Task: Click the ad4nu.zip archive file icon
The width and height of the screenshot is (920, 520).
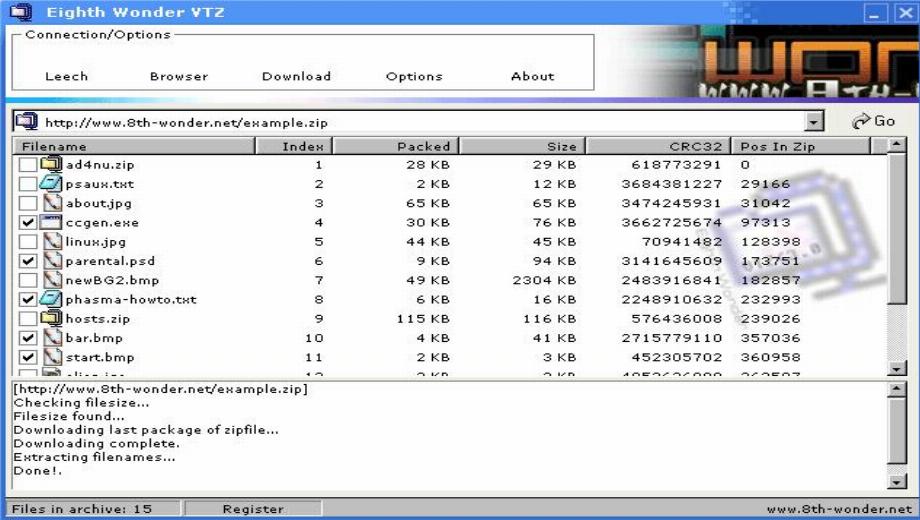Action: [x=51, y=164]
